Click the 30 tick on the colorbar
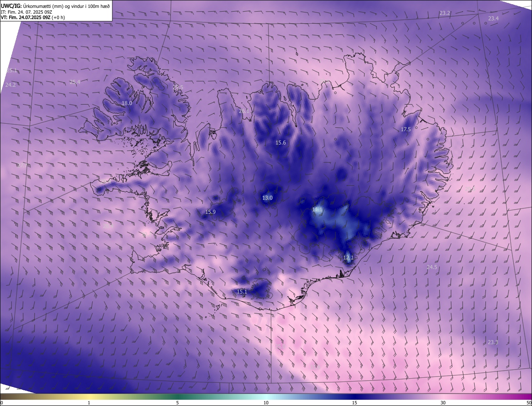 [x=443, y=403]
